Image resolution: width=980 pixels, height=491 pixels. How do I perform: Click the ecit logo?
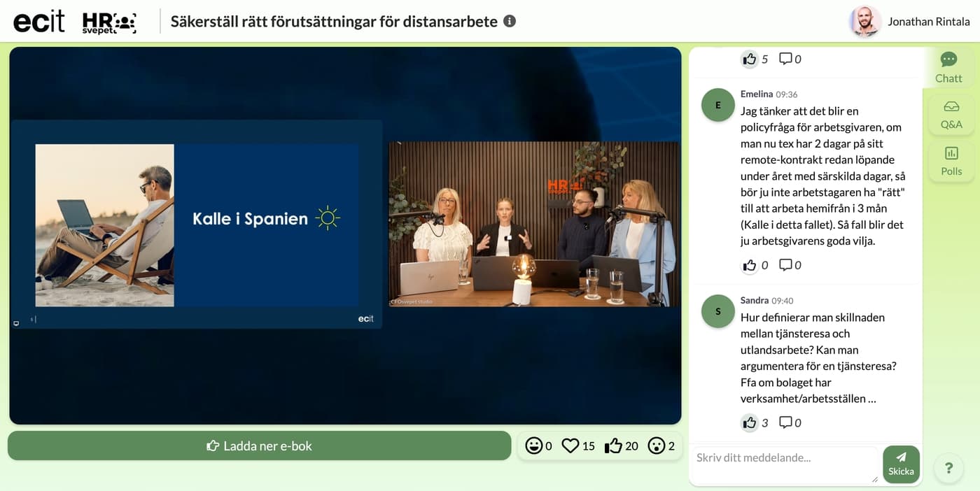click(x=39, y=21)
